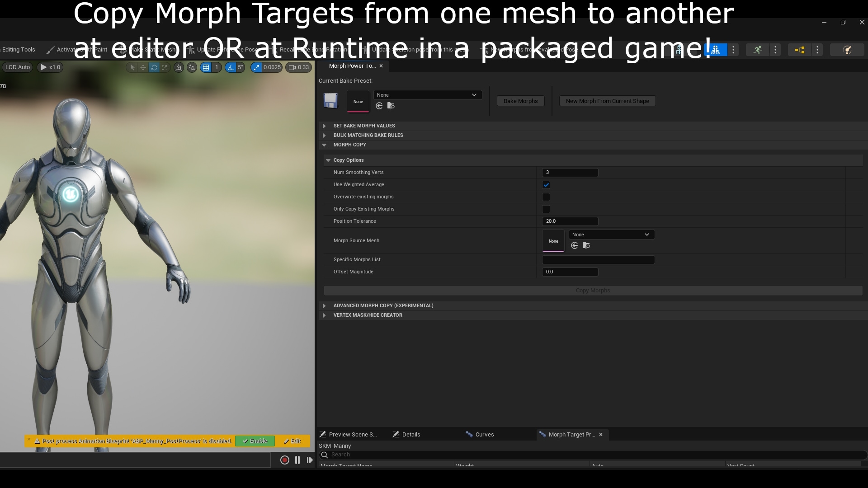Click the Bake Morphs button
Image resolution: width=868 pixels, height=488 pixels.
tap(521, 101)
